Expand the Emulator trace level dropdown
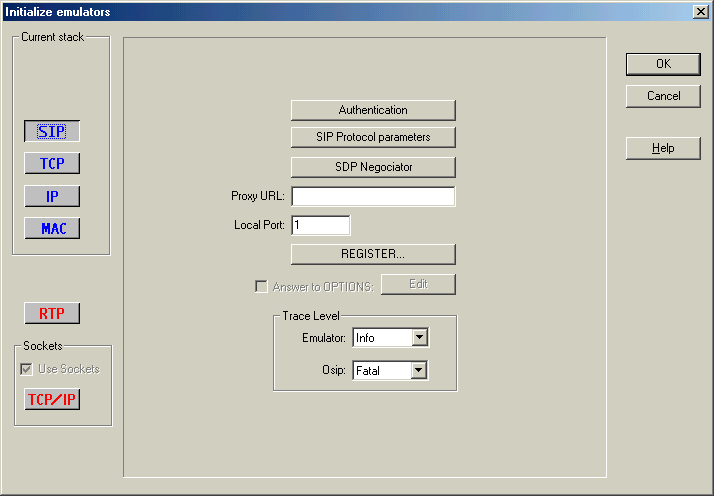The image size is (714, 496). coord(419,337)
